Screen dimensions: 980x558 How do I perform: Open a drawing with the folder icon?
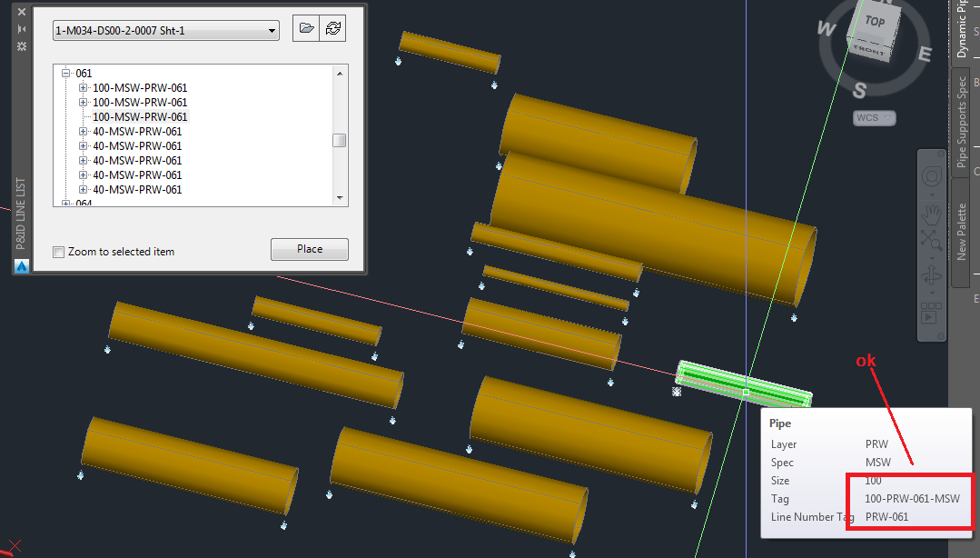[306, 28]
